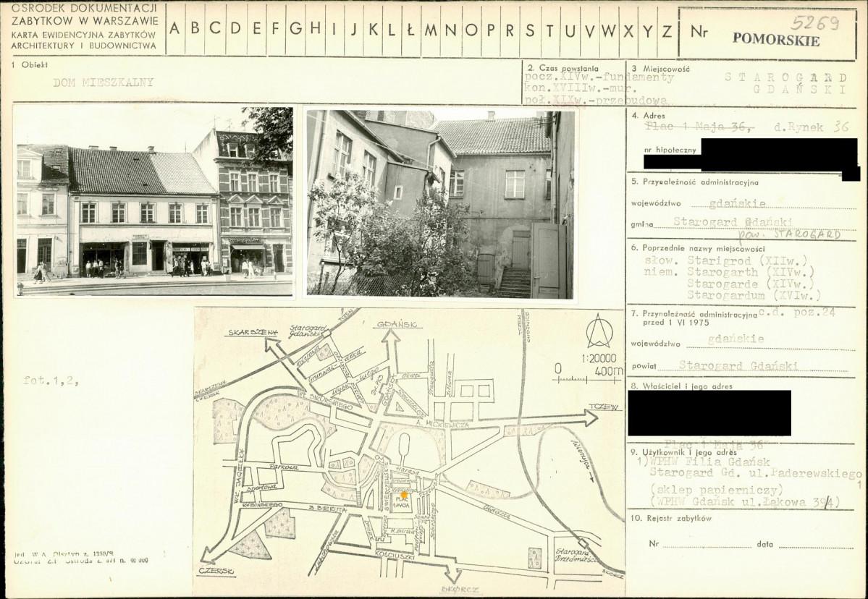Image resolution: width=868 pixels, height=599 pixels.
Task: Click the STAROGARD GDAŃSKI locality text
Action: coord(785,83)
